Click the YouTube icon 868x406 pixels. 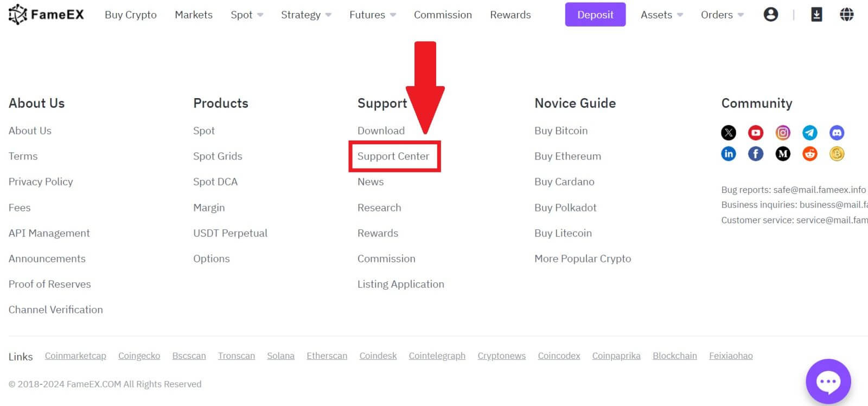pos(756,132)
